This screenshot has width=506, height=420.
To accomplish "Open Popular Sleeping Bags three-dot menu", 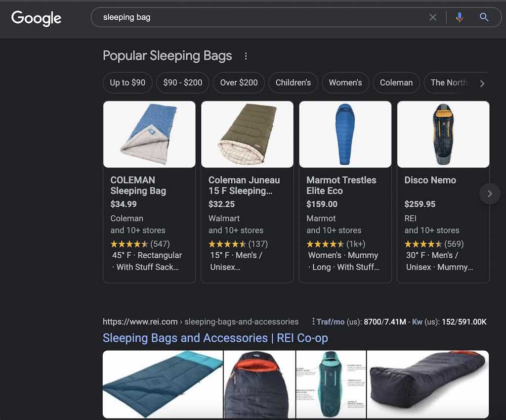I will tap(246, 56).
